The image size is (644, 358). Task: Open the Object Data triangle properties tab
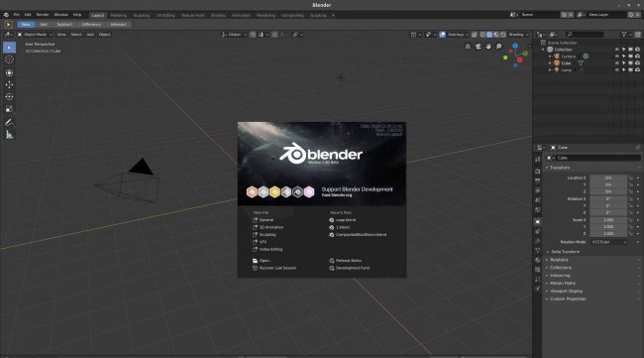click(x=538, y=251)
